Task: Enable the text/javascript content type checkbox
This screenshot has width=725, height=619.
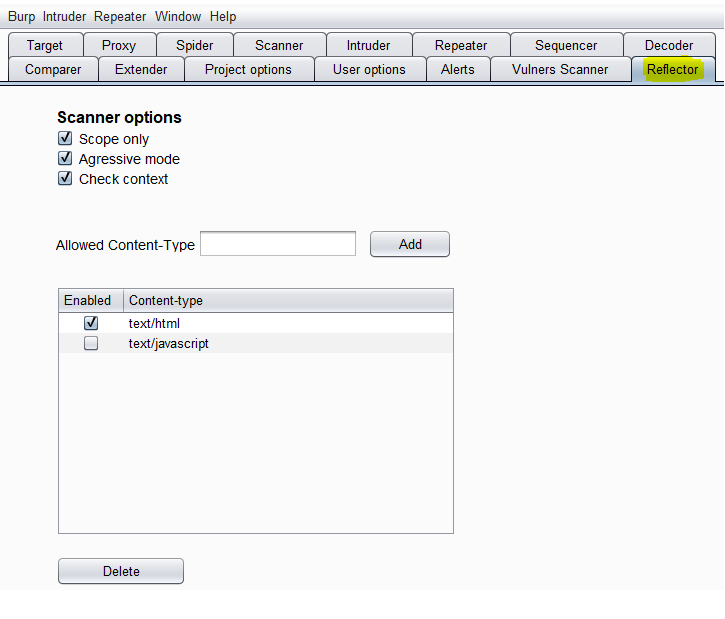Action: pyautogui.click(x=91, y=343)
